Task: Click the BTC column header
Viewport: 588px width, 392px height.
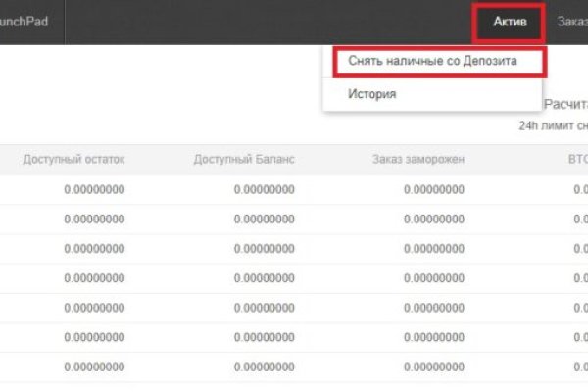Action: [x=576, y=159]
